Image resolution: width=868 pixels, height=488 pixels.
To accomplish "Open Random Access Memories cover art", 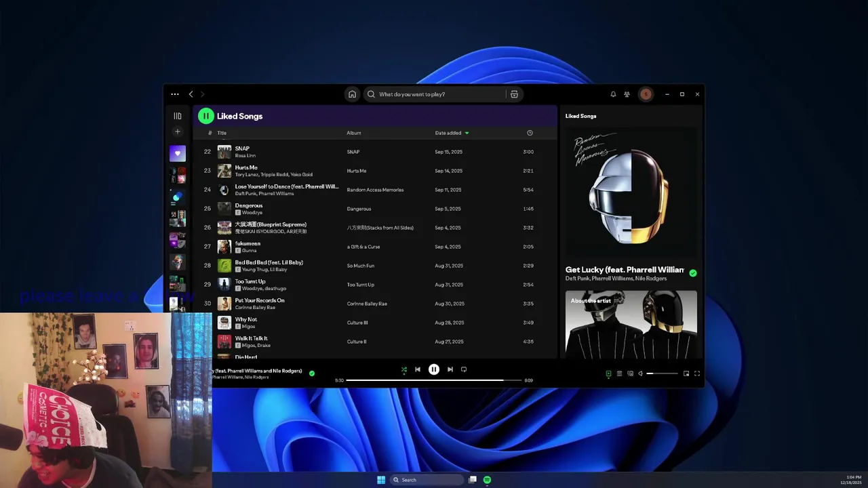I will pyautogui.click(x=631, y=192).
